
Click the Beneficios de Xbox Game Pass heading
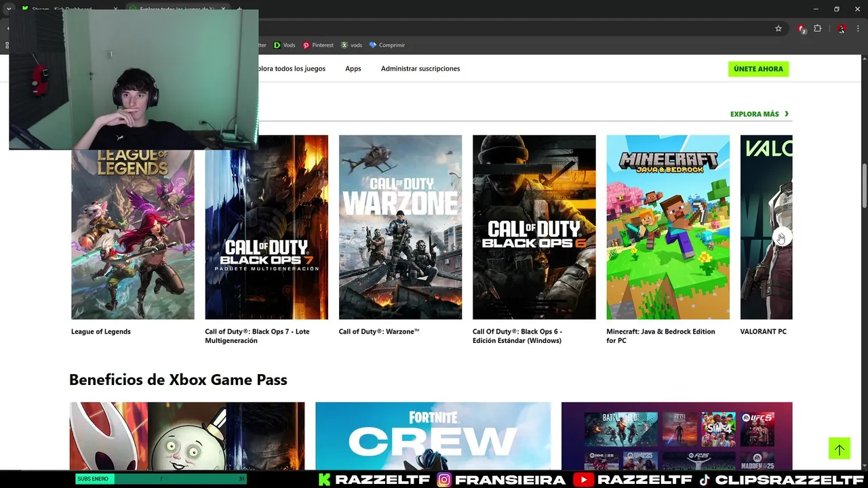point(178,379)
